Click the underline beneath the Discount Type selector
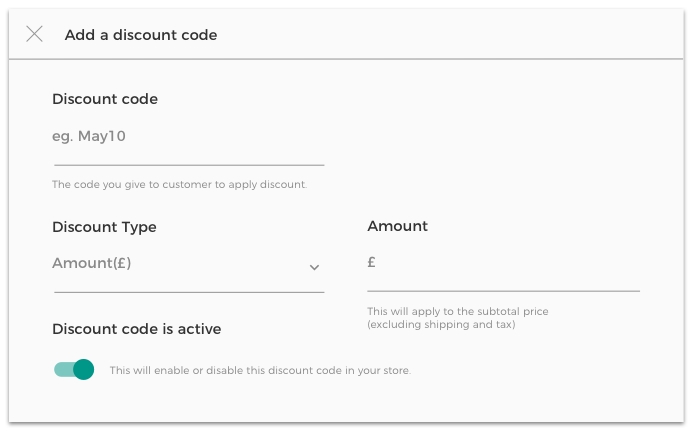Screen dimensions: 693x431 pos(188,292)
